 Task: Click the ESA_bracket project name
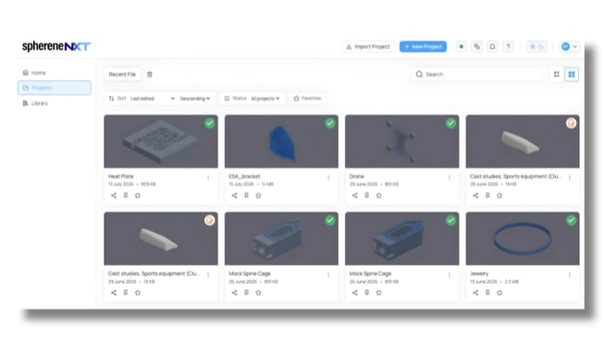pos(244,176)
